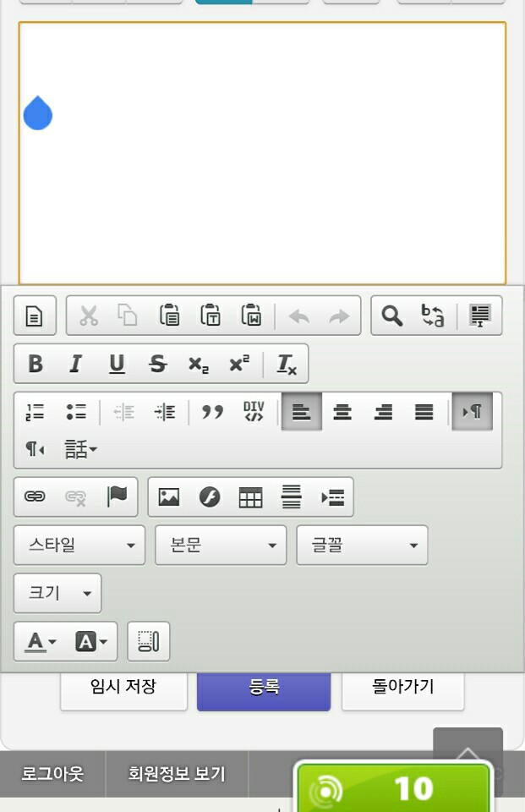Paste as plain text
This screenshot has width=525, height=812.
(211, 315)
